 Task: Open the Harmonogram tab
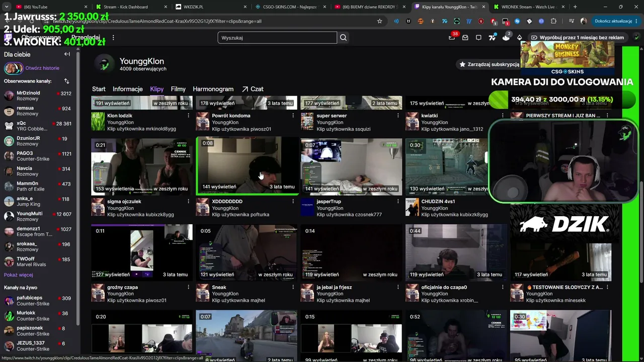click(213, 89)
